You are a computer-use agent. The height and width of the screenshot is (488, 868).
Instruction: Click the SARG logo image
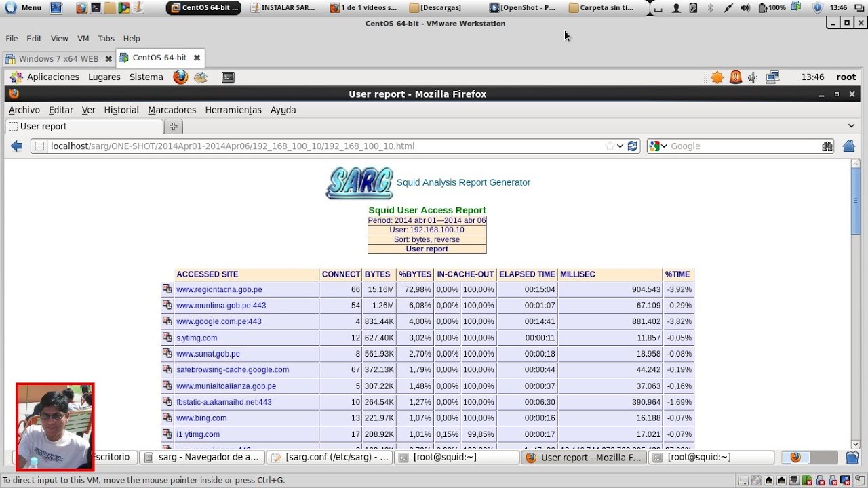click(359, 183)
